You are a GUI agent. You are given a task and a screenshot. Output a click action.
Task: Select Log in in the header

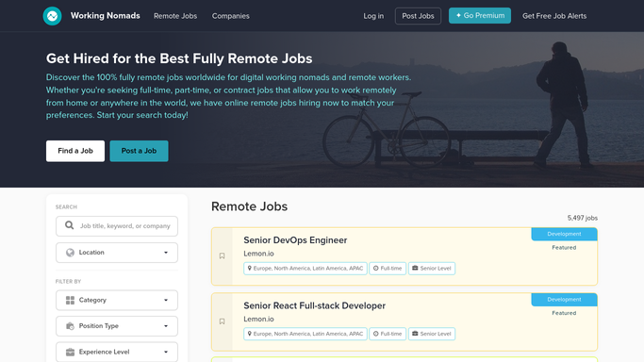(x=373, y=16)
